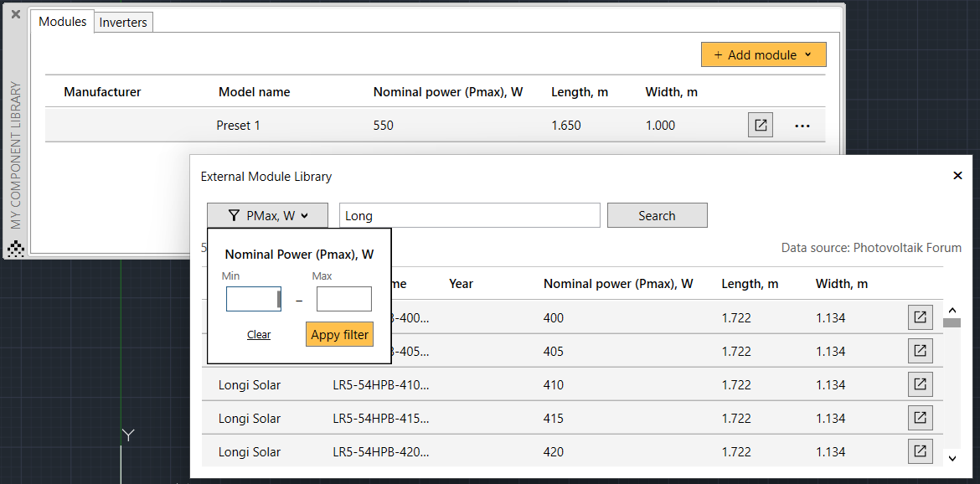
Task: Click Length, m header in external library
Action: (x=750, y=284)
